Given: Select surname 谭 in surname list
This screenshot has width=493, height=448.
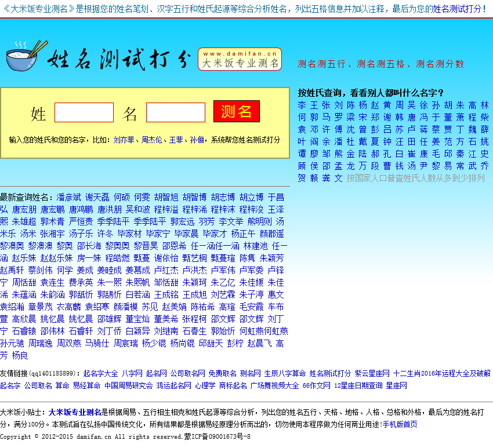Looking at the screenshot, I should click(302, 154).
